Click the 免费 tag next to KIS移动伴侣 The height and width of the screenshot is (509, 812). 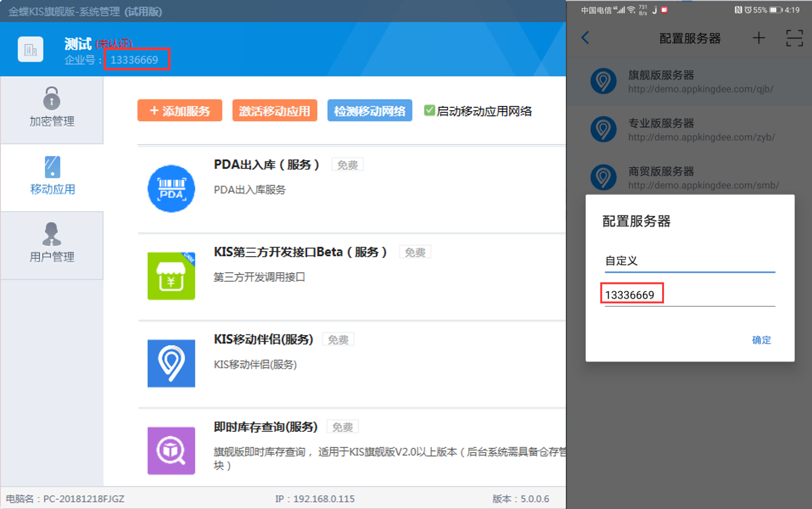[338, 340]
